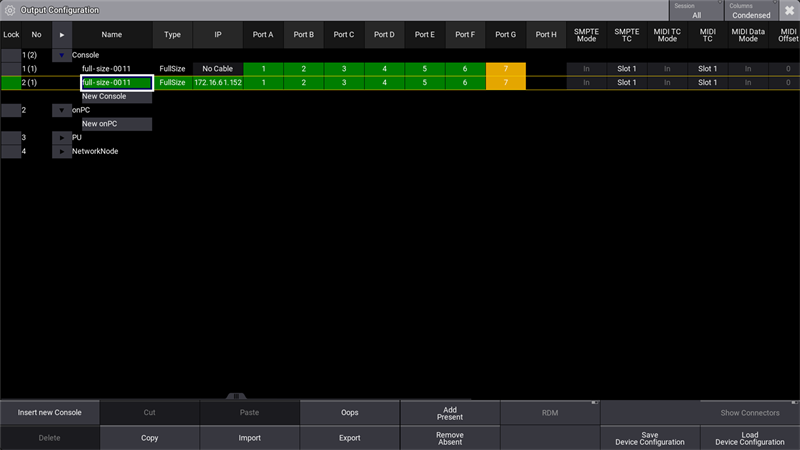Expand the NetworkNode tree group
This screenshot has width=800, height=450.
[x=62, y=151]
